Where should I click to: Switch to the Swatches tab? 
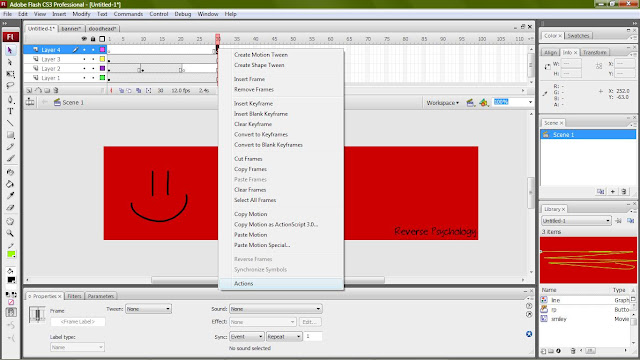[578, 36]
